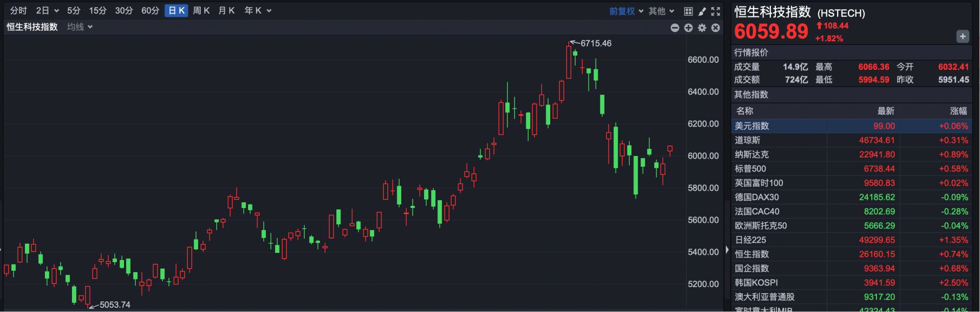Expand the 均线 indicator dropdown
980x312 pixels.
(80, 27)
